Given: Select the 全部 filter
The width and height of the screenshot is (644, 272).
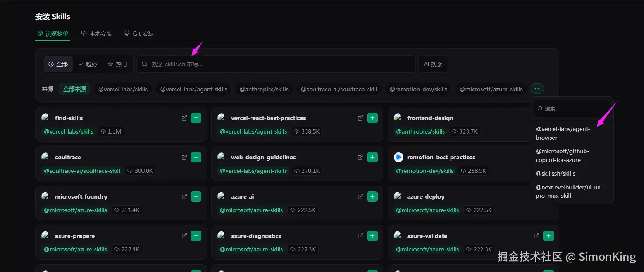Looking at the screenshot, I should click(x=58, y=64).
